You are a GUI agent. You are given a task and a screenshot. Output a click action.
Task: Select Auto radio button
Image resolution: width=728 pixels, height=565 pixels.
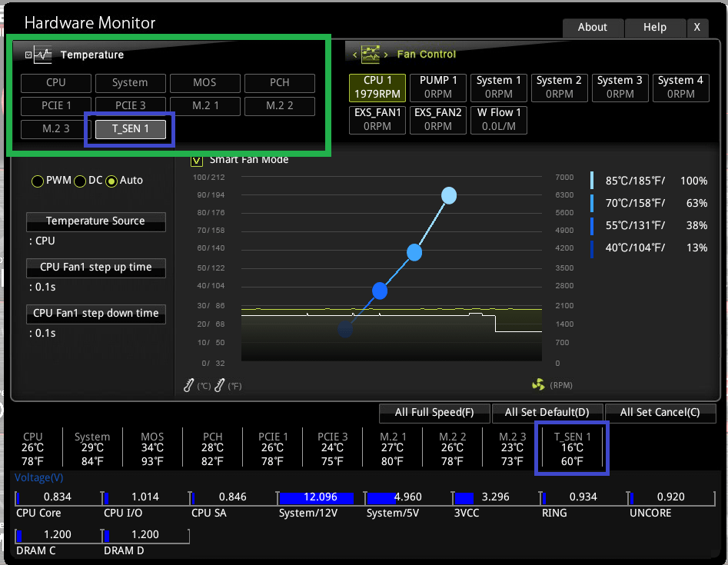click(x=111, y=181)
